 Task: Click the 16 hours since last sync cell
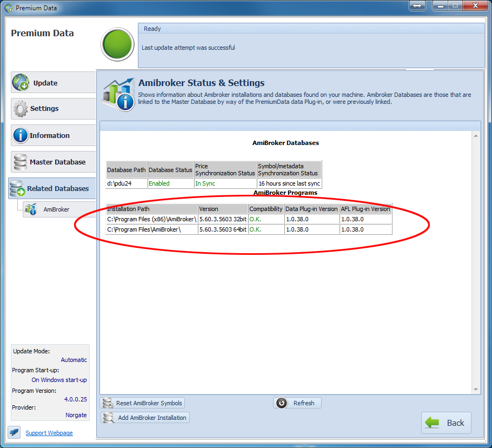[x=289, y=183]
